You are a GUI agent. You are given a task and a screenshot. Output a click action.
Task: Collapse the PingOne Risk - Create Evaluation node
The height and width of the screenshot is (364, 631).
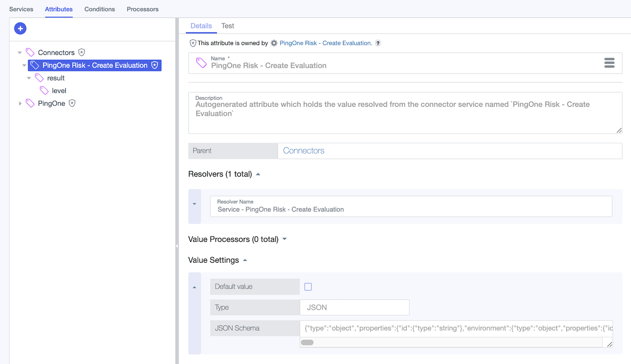[x=24, y=65]
